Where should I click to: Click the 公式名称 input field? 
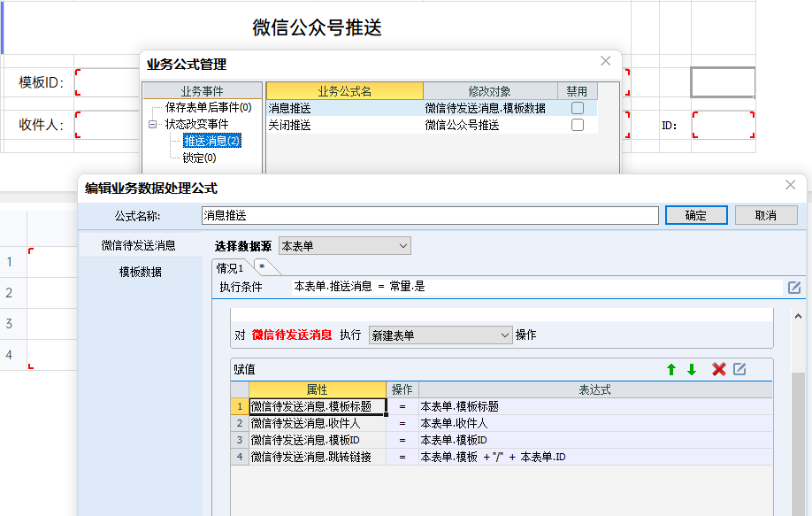[x=430, y=216]
